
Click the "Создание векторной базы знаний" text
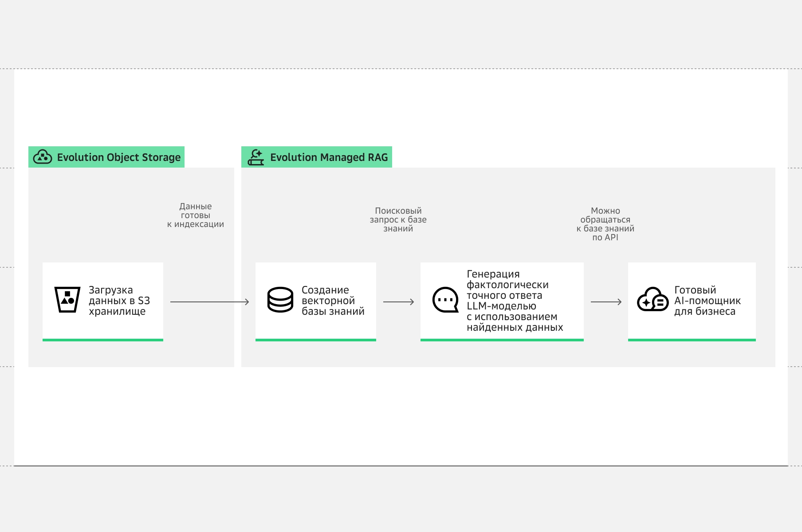click(x=333, y=301)
